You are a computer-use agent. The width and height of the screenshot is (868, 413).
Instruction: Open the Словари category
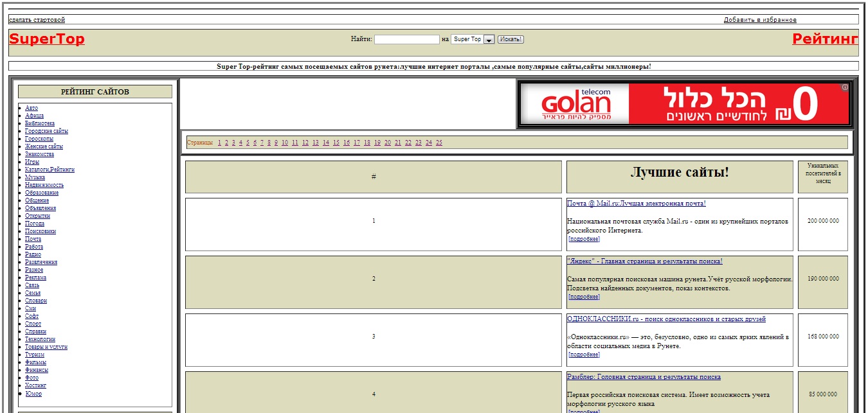click(36, 301)
